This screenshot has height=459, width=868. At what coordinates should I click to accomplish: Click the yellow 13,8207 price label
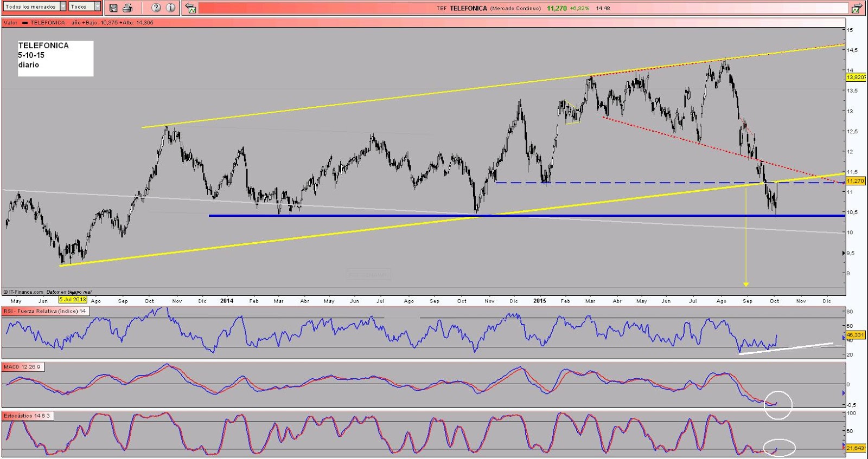[856, 77]
